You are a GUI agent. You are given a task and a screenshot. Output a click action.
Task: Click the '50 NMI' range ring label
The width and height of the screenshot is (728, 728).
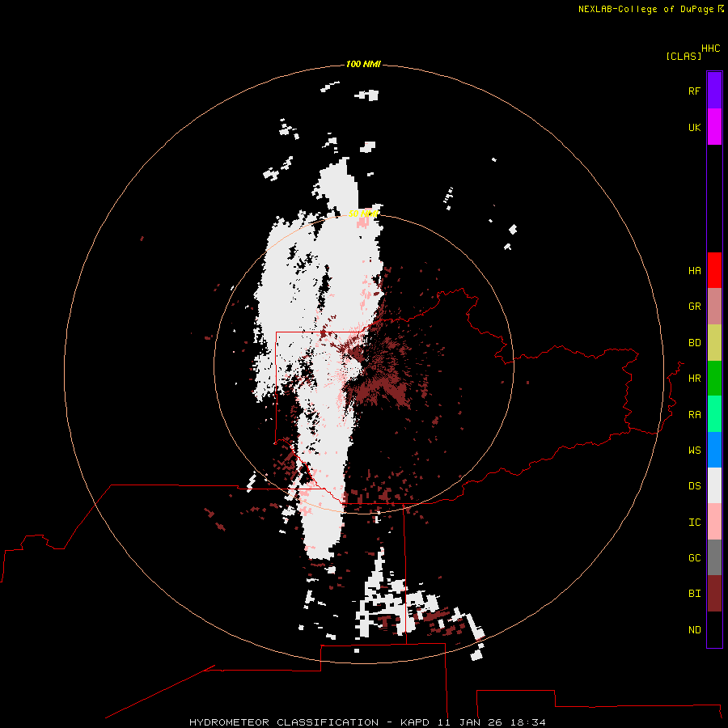point(363,214)
